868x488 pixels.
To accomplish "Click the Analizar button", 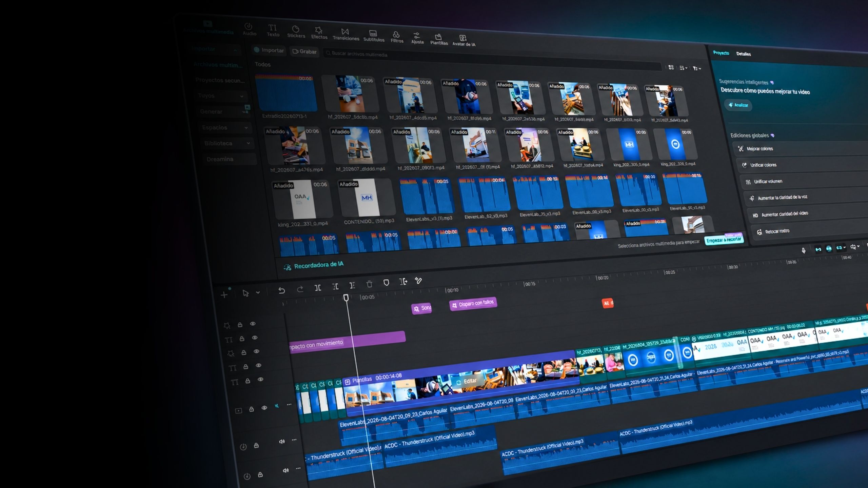I will point(738,105).
